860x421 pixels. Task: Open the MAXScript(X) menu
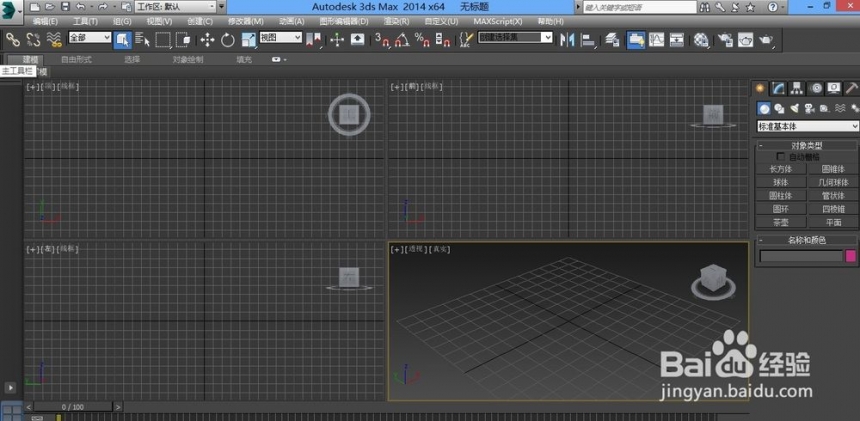(498, 21)
